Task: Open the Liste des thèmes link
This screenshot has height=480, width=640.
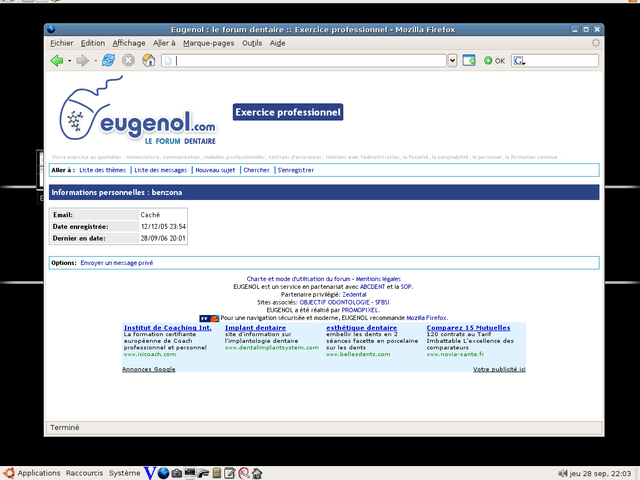Action: coord(102,170)
